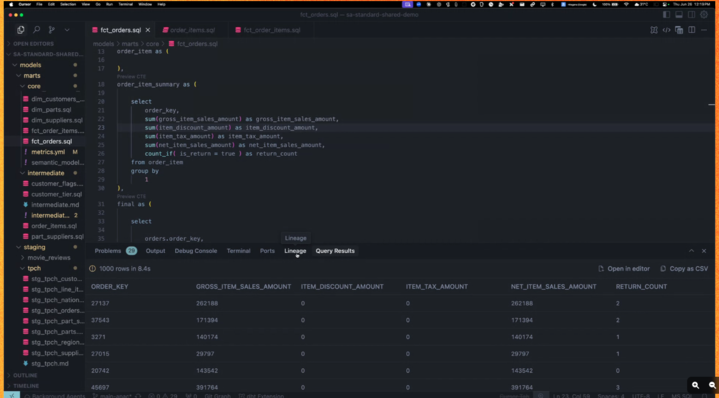Click the RETURN_COUNT column header
Image resolution: width=719 pixels, height=398 pixels.
(x=642, y=287)
